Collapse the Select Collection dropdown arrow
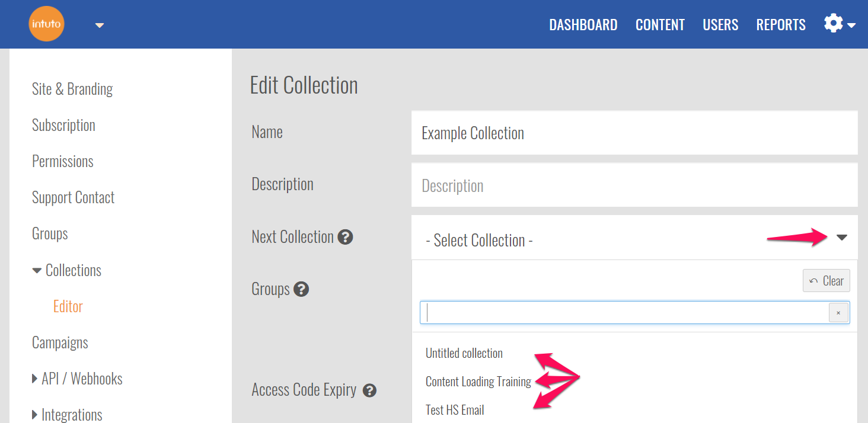The height and width of the screenshot is (423, 868). (842, 238)
